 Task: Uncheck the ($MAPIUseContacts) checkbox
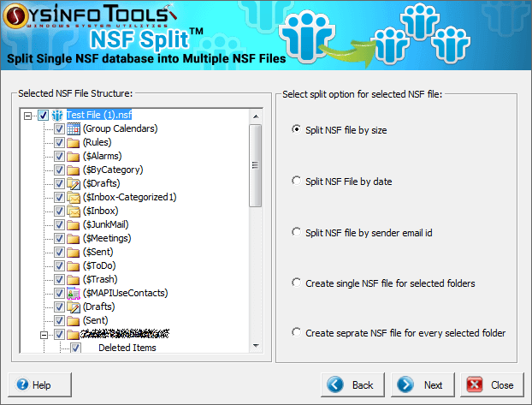(x=59, y=293)
